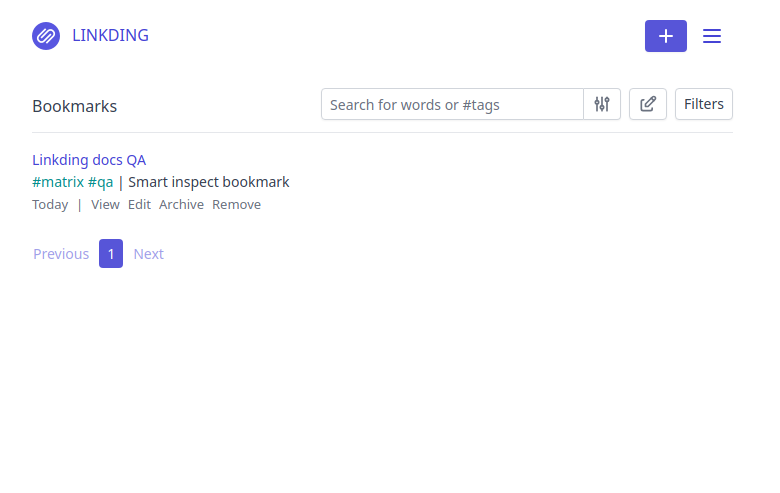Open search preferences sliders icon
780x493 pixels.
(602, 104)
